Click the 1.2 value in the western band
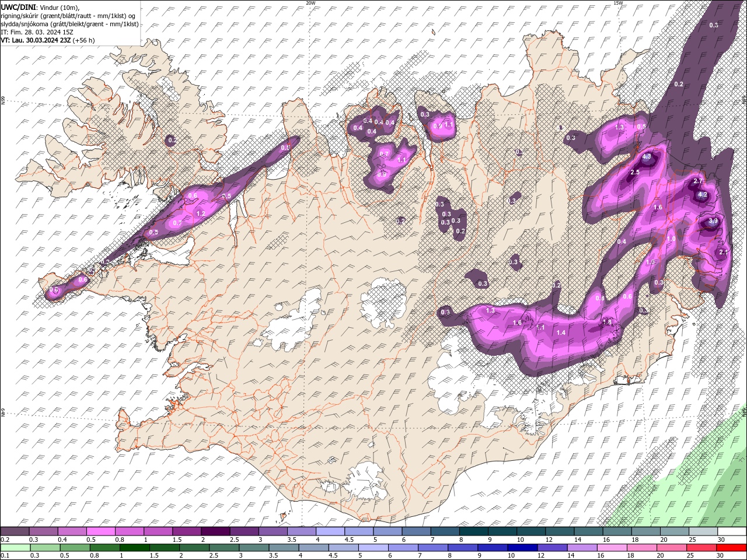The height and width of the screenshot is (560, 747). 201,214
